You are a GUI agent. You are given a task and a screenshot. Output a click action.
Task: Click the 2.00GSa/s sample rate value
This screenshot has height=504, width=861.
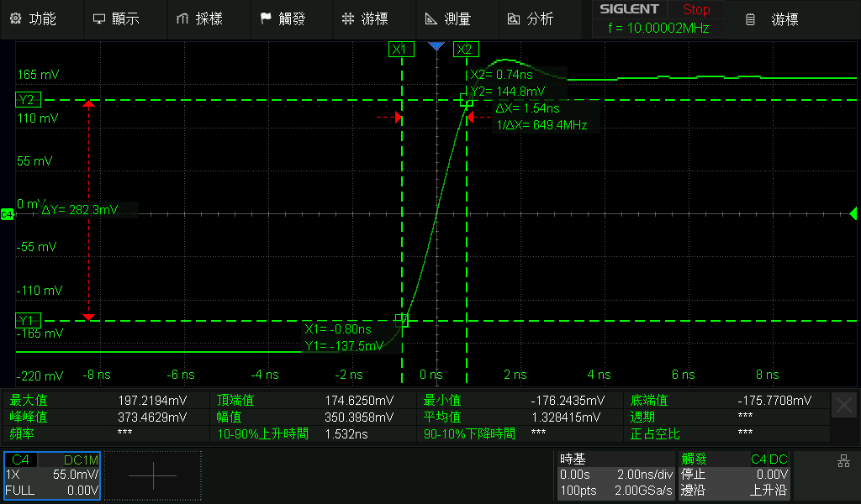(x=643, y=491)
